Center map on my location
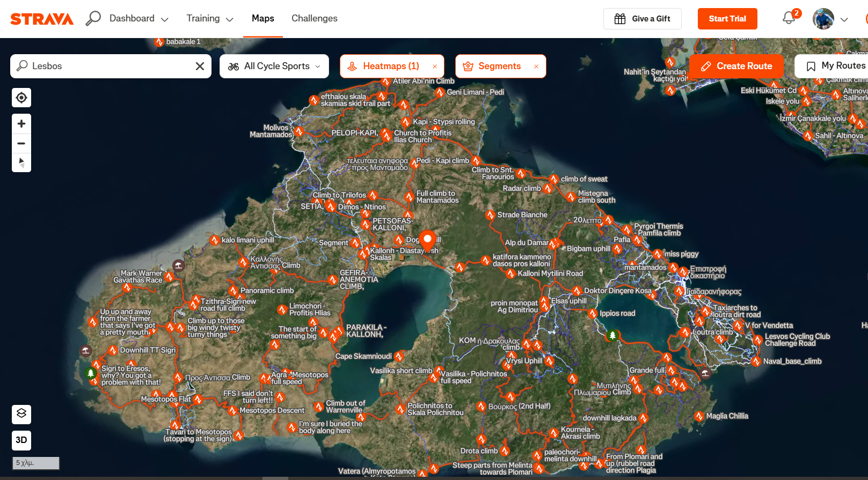Viewport: 868px width, 480px height. point(21,98)
